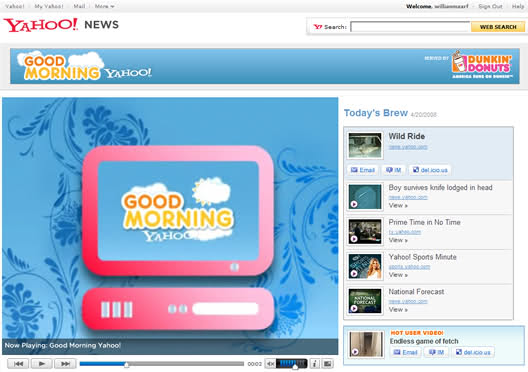Screen dimensions: 528x372
Task: Play the Yahoo! Sports Minute thumbnail
Action: click(365, 266)
